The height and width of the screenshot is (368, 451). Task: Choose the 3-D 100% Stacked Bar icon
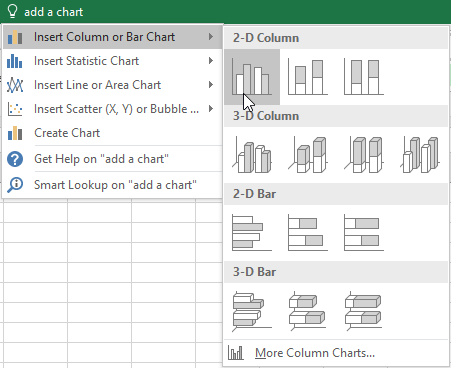pos(364,311)
